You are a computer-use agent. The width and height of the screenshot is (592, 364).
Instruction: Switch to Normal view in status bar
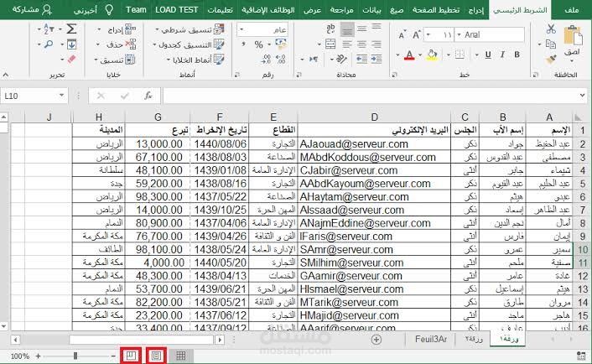click(181, 356)
